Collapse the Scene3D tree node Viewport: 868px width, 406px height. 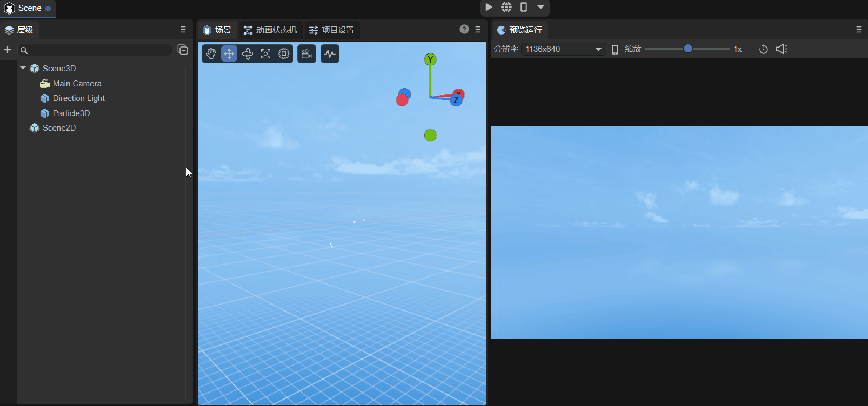(23, 68)
